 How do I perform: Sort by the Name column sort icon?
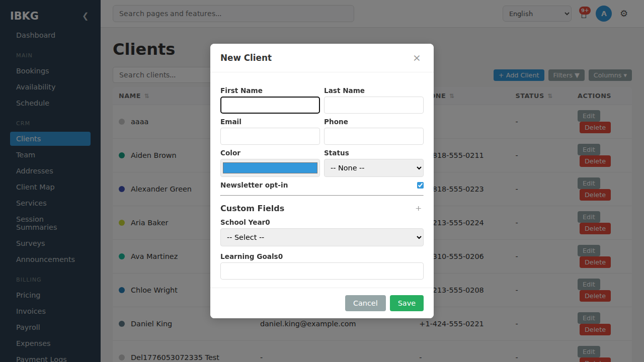147,96
